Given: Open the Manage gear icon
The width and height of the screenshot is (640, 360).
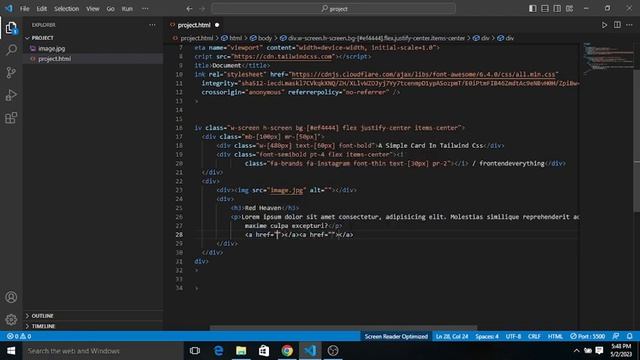Looking at the screenshot, I should click(x=11, y=319).
